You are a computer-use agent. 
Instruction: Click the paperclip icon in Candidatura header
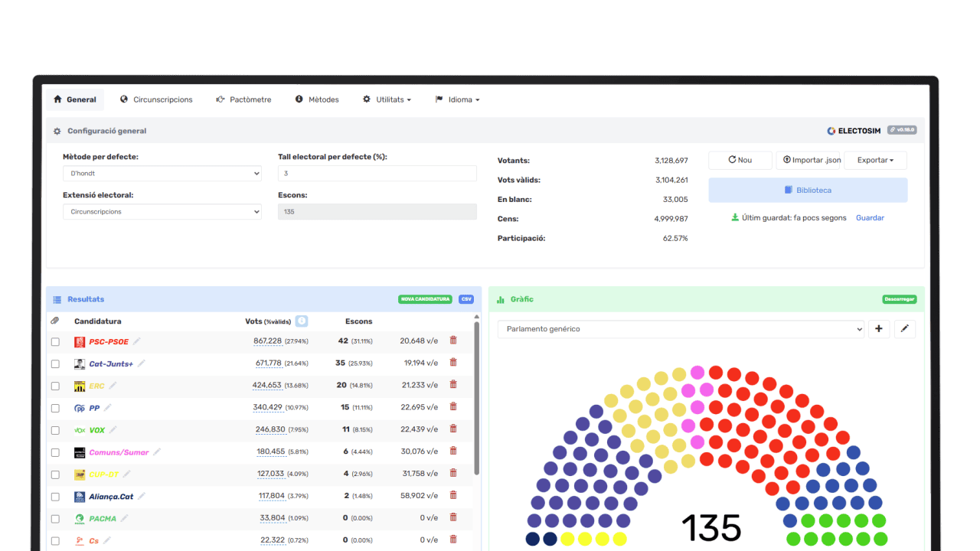click(x=55, y=321)
